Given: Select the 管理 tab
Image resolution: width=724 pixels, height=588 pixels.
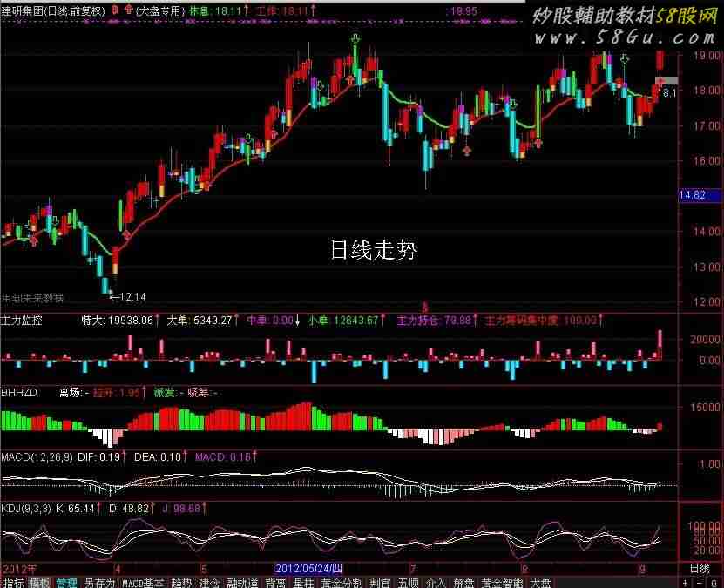Looking at the screenshot, I should pos(66,583).
